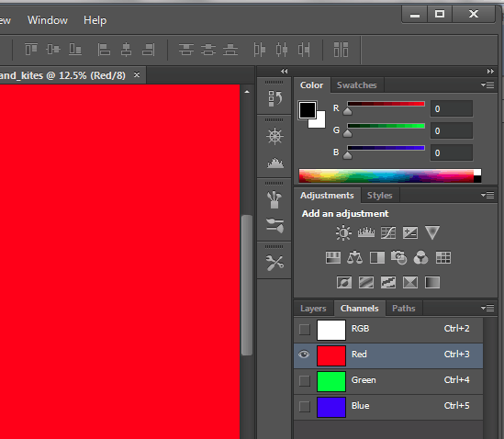Viewport: 504px width, 439px height.
Task: Add a Photo Filter adjustment
Action: tap(399, 257)
